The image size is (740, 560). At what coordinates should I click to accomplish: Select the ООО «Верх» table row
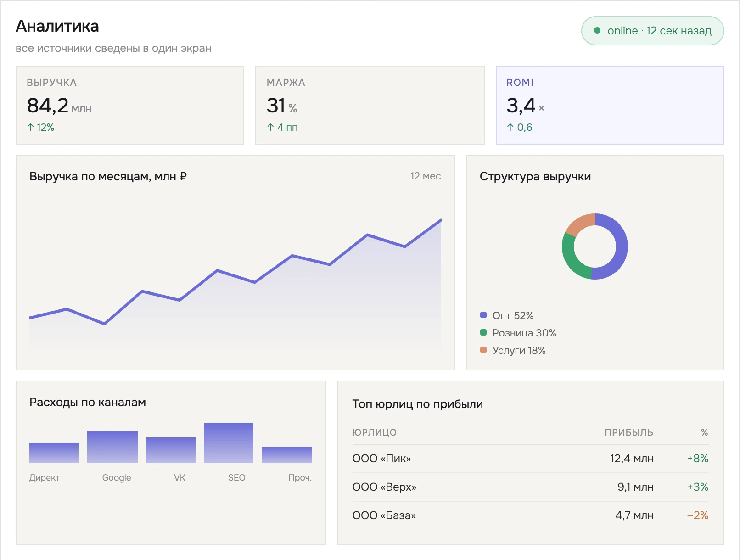(530, 487)
